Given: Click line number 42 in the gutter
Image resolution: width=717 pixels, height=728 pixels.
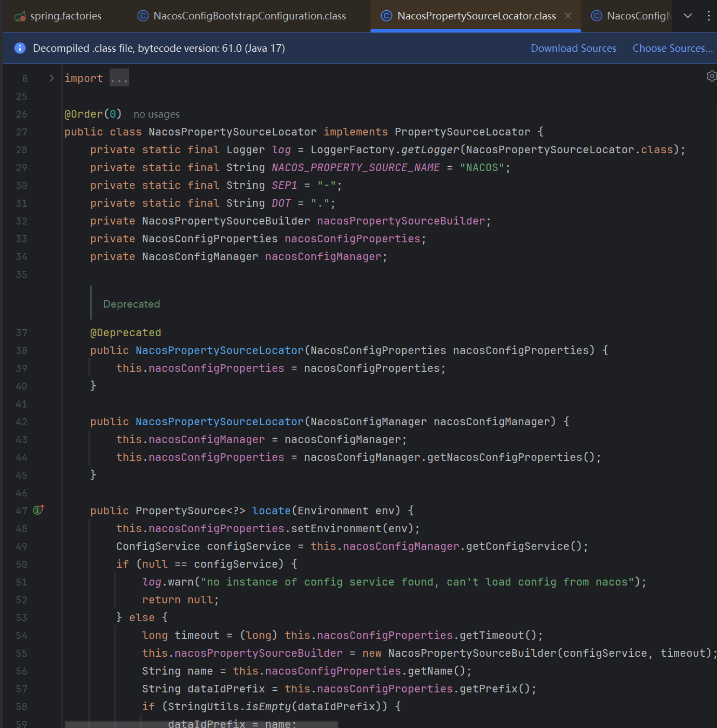Looking at the screenshot, I should point(22,422).
